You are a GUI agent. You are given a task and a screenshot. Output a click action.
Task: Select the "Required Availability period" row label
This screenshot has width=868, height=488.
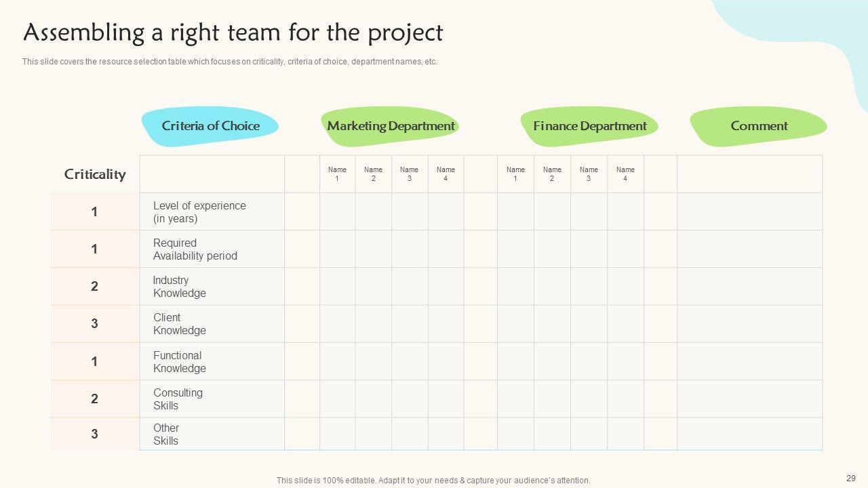[195, 249]
